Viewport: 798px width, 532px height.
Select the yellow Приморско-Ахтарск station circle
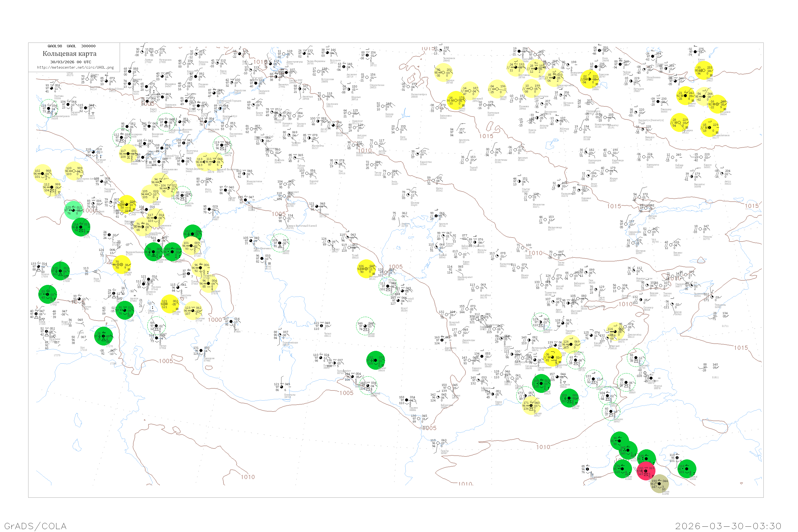74,171
